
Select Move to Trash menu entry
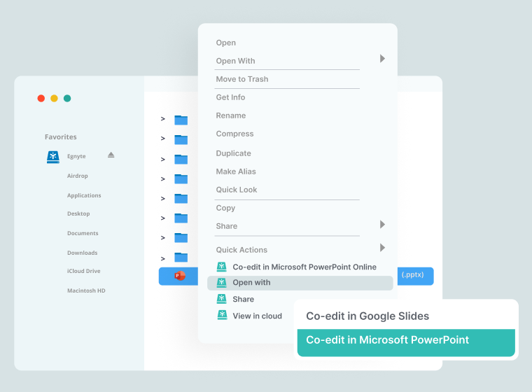point(241,79)
